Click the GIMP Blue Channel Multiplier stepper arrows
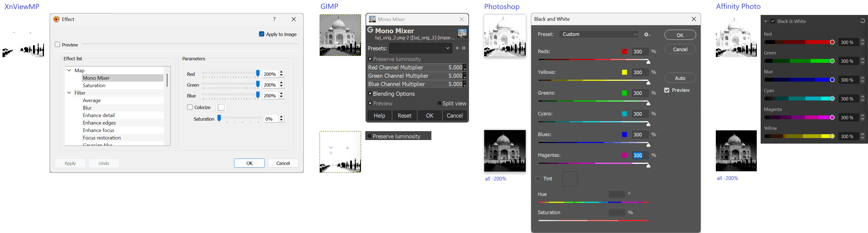868x233 pixels. pos(465,84)
